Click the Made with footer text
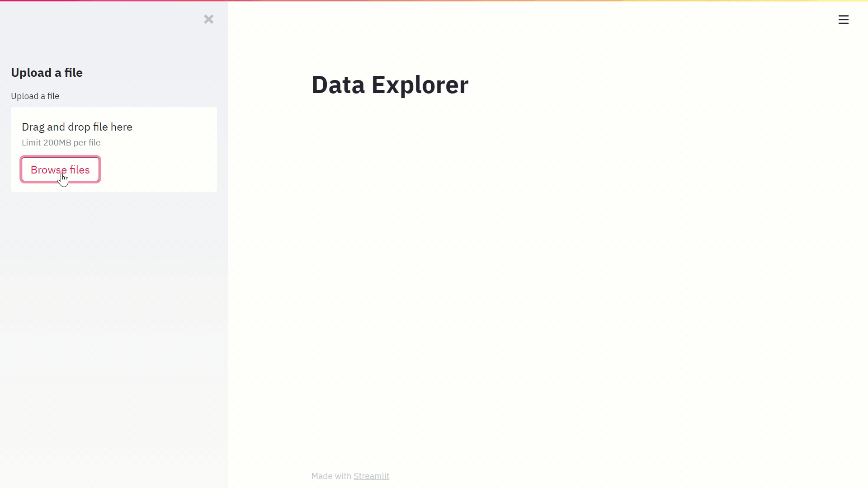This screenshot has height=488, width=868. [x=331, y=476]
